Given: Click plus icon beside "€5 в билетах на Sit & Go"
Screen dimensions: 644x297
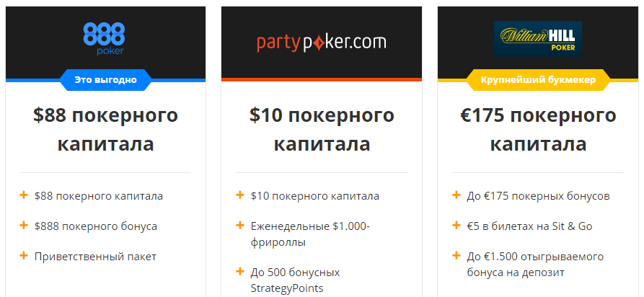Looking at the screenshot, I should click(x=456, y=226).
